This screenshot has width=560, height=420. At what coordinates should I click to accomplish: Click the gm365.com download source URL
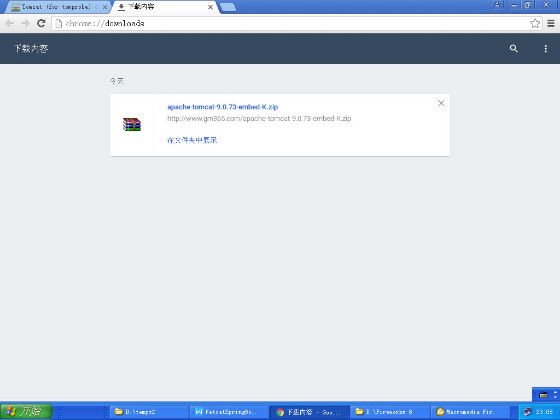pyautogui.click(x=259, y=119)
